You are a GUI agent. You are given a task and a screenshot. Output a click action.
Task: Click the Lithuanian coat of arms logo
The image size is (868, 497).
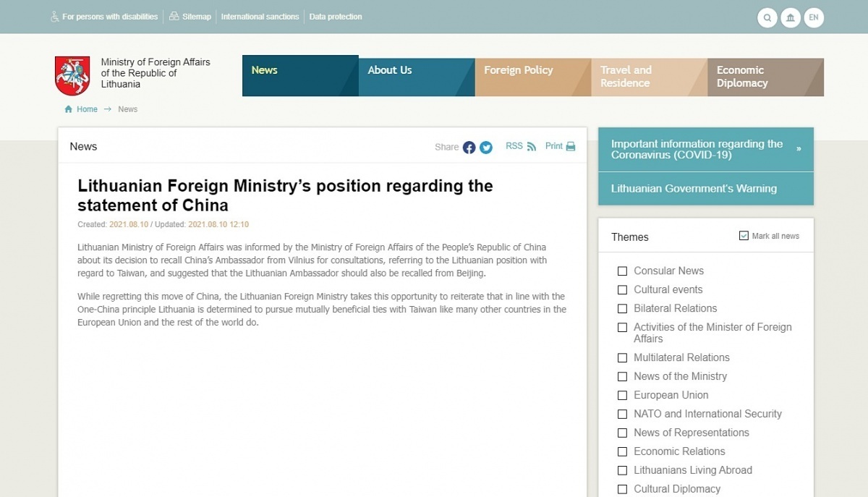[x=72, y=75]
